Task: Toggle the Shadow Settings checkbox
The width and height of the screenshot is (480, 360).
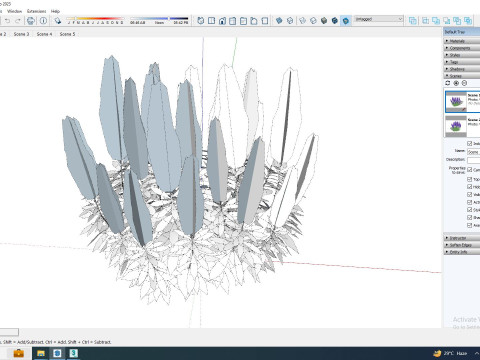Action: tap(470, 217)
